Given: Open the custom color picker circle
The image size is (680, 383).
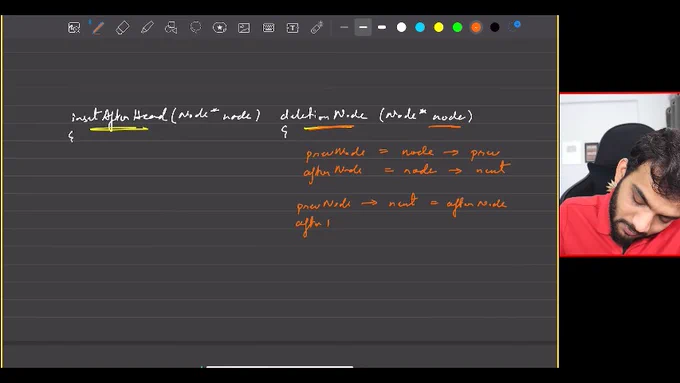Looking at the screenshot, I should coord(514,26).
